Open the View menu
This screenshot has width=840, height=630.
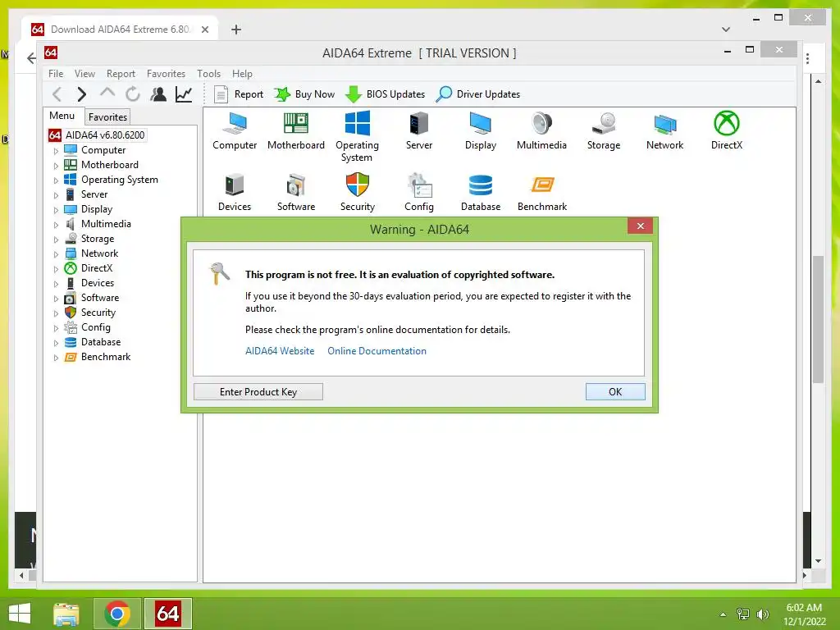tap(84, 73)
